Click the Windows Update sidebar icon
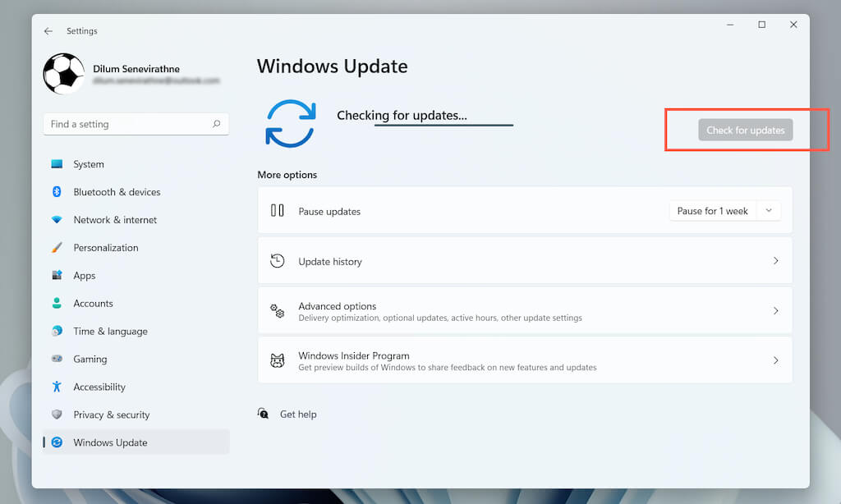Screen dimensions: 841x504 (57, 442)
